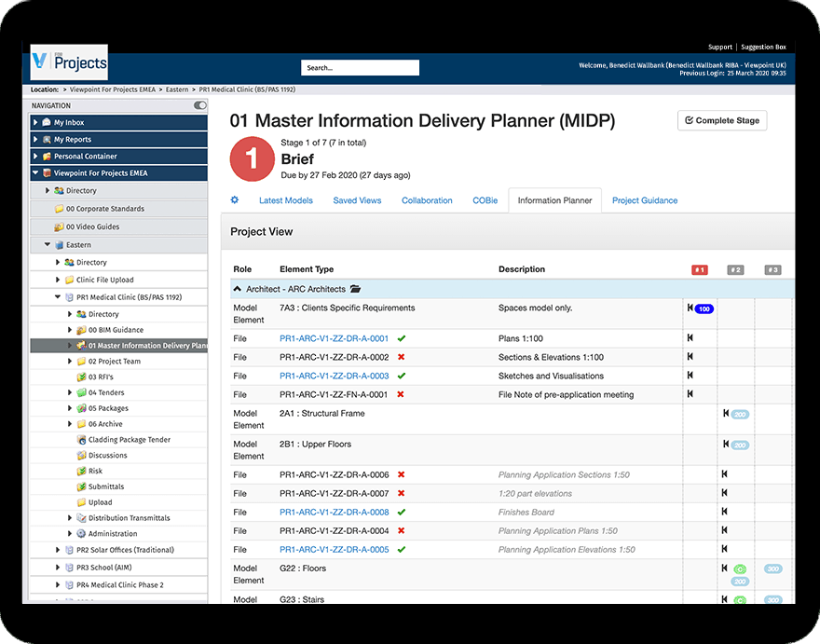Viewport: 820px width, 644px height.
Task: Open 03 RFI's in navigation tree
Action: (x=101, y=377)
